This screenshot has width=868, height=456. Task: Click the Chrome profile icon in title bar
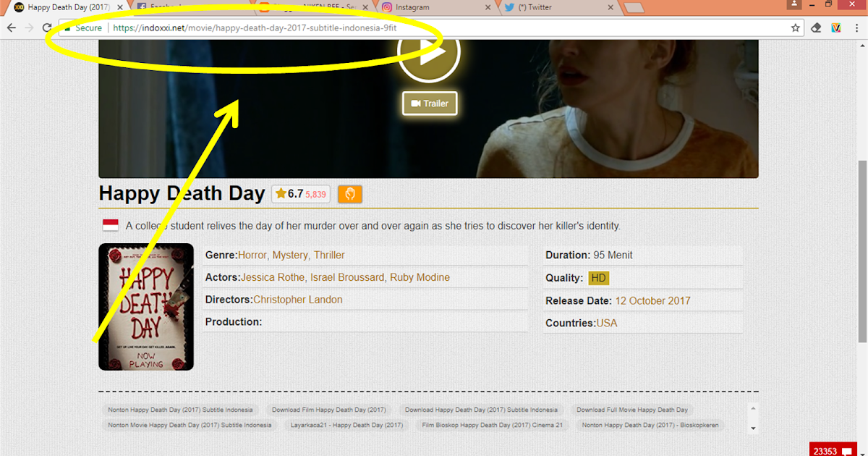click(x=795, y=4)
